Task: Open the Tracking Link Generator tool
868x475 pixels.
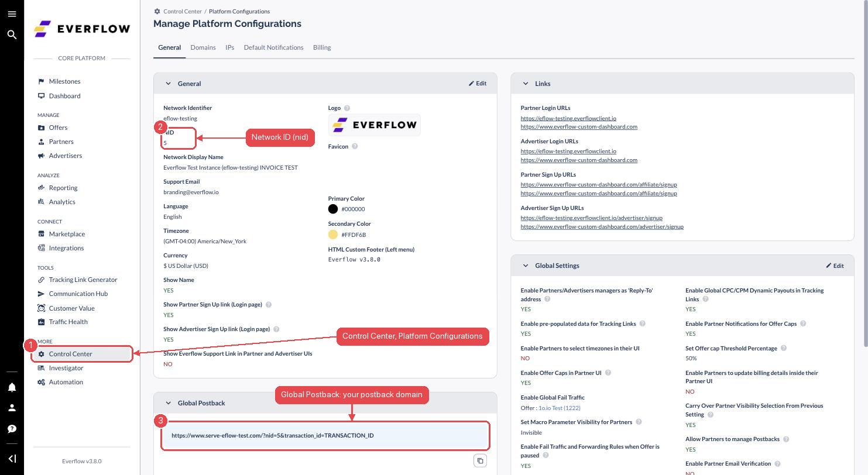Action: [x=83, y=280]
